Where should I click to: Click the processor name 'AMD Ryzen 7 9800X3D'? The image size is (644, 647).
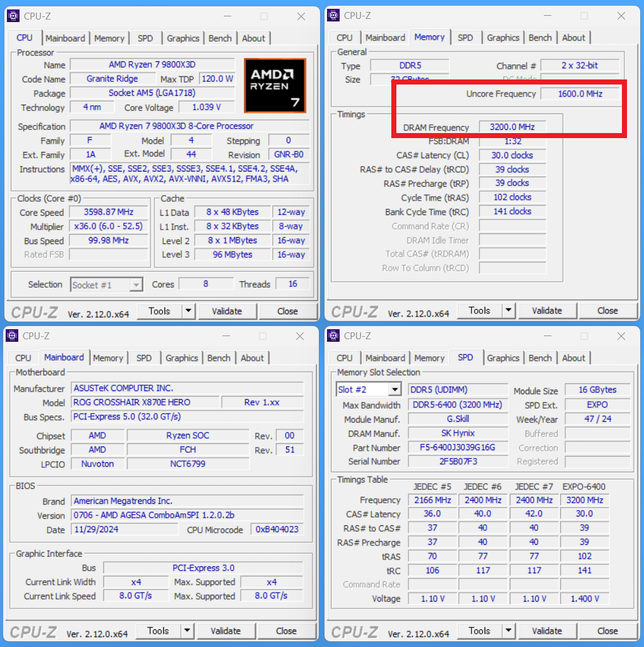pyautogui.click(x=152, y=65)
